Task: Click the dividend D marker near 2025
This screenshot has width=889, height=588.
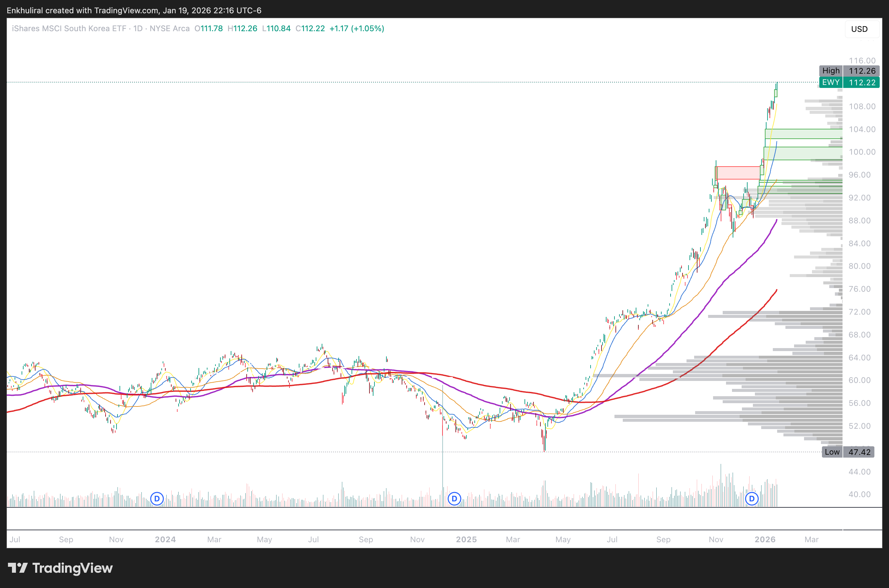Action: click(454, 499)
